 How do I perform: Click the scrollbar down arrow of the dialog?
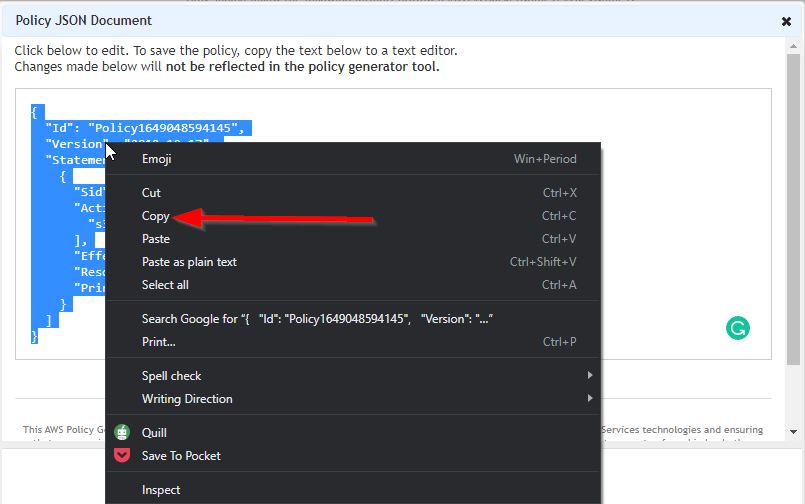pos(793,432)
